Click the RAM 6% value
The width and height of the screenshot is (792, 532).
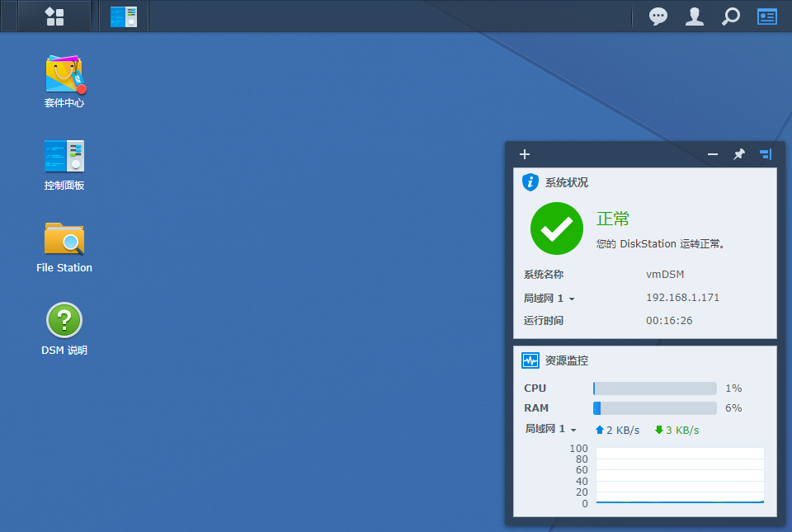pos(733,407)
